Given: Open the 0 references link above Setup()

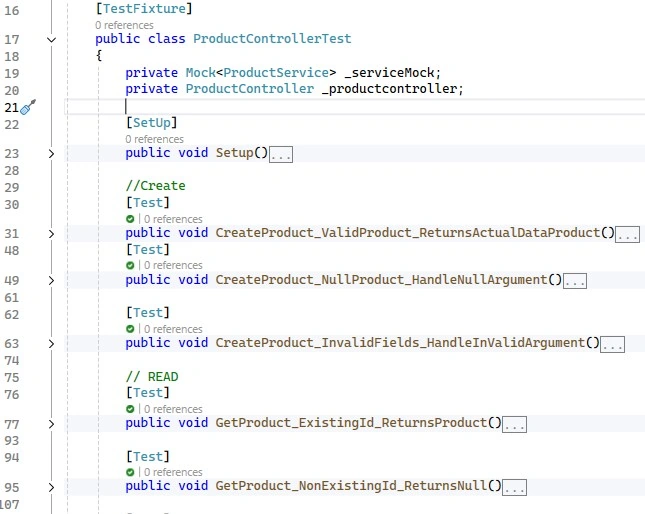Looking at the screenshot, I should [x=155, y=139].
